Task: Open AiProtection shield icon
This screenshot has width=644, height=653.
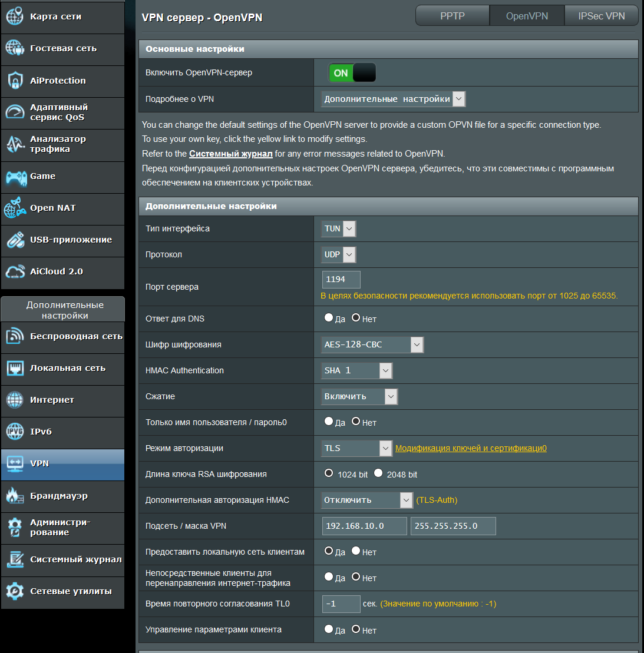Action: [15, 81]
